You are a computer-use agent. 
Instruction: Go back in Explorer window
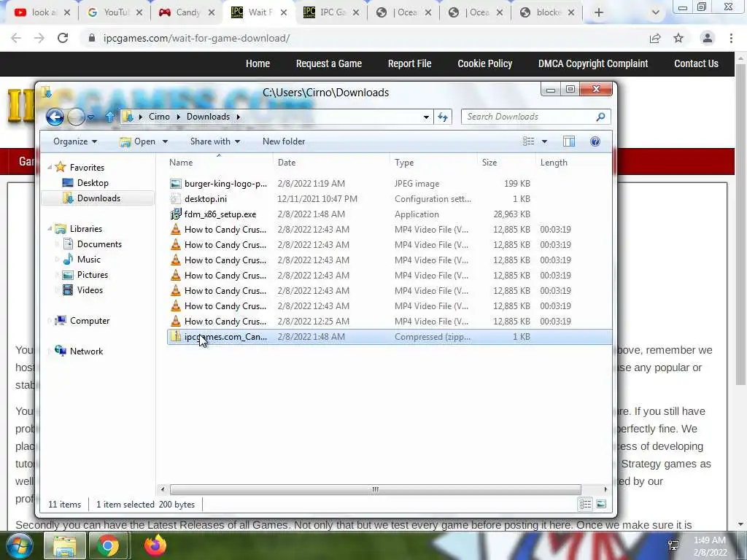(x=55, y=117)
